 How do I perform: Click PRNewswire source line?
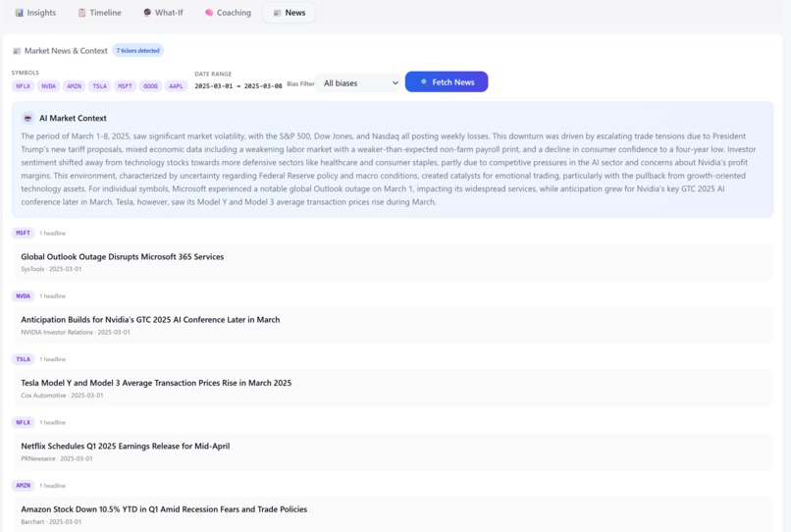click(x=57, y=458)
